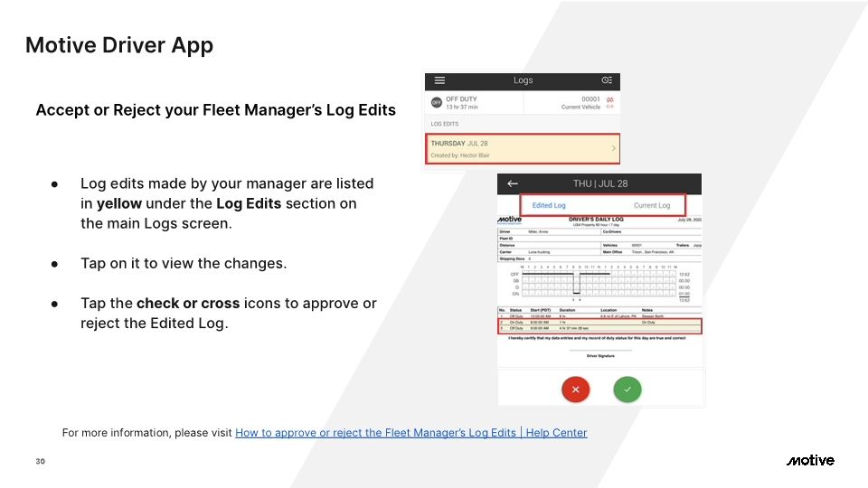Viewport: 868px width, 488px height.
Task: Open the hamburger menu in Logs header
Action: (439, 80)
